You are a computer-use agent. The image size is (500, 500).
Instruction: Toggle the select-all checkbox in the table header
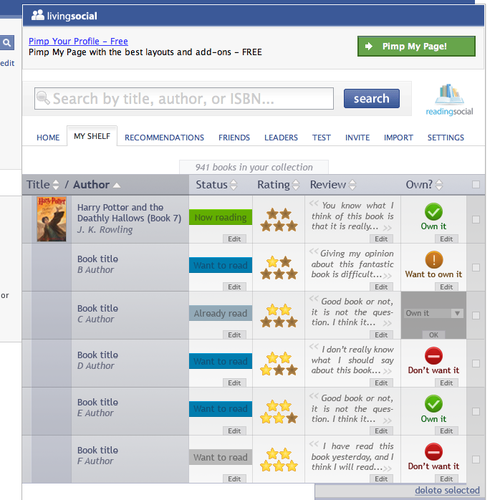tap(476, 184)
